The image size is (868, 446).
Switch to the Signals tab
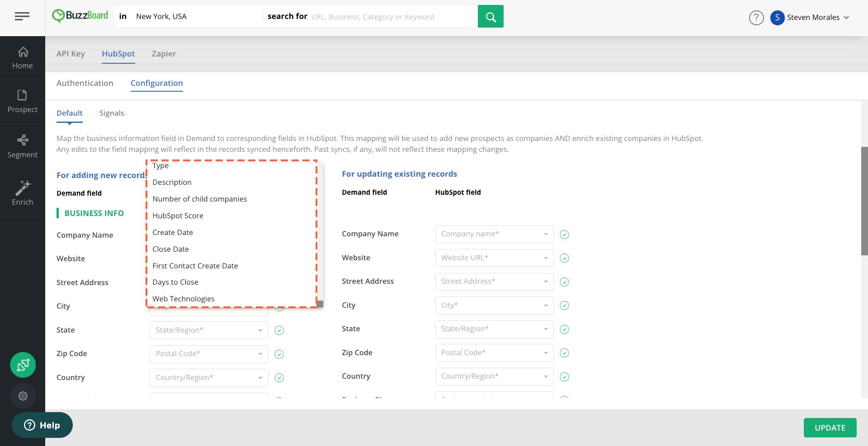point(112,113)
